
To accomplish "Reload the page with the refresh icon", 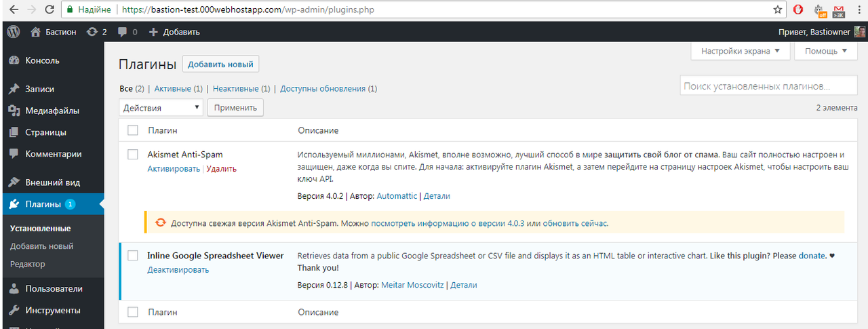I will pyautogui.click(x=50, y=10).
